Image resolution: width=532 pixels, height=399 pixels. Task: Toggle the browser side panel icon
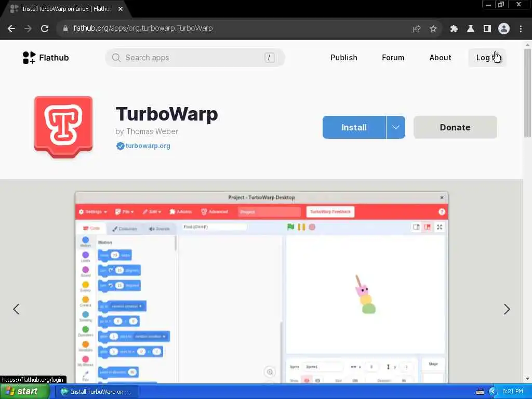click(x=487, y=29)
